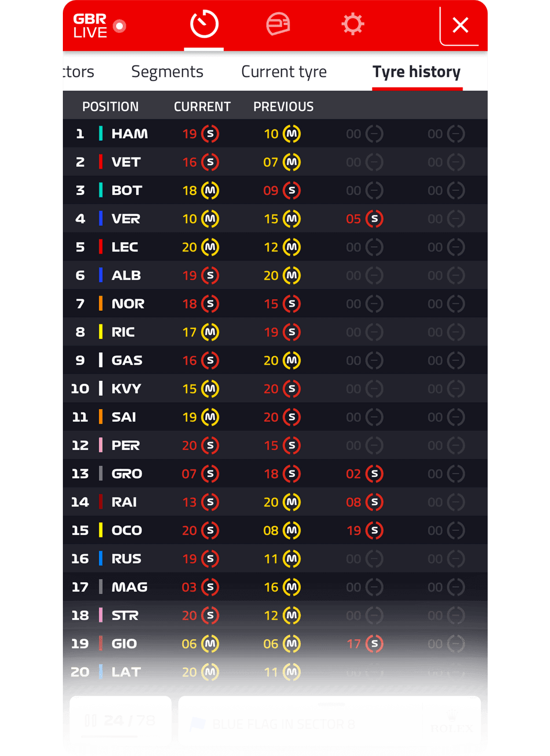This screenshot has height=756, width=550.
Task: Switch to the Current tyre tab
Action: click(284, 71)
